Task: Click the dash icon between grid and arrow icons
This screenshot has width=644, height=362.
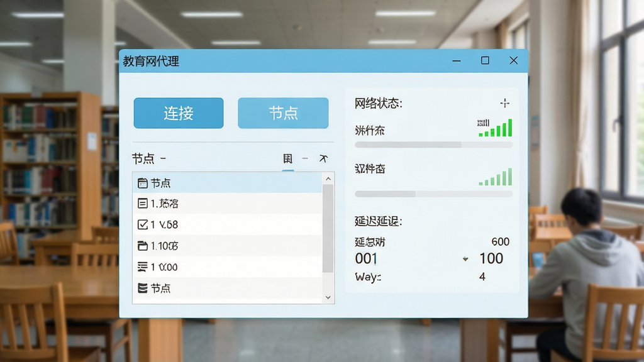Action: [x=305, y=158]
